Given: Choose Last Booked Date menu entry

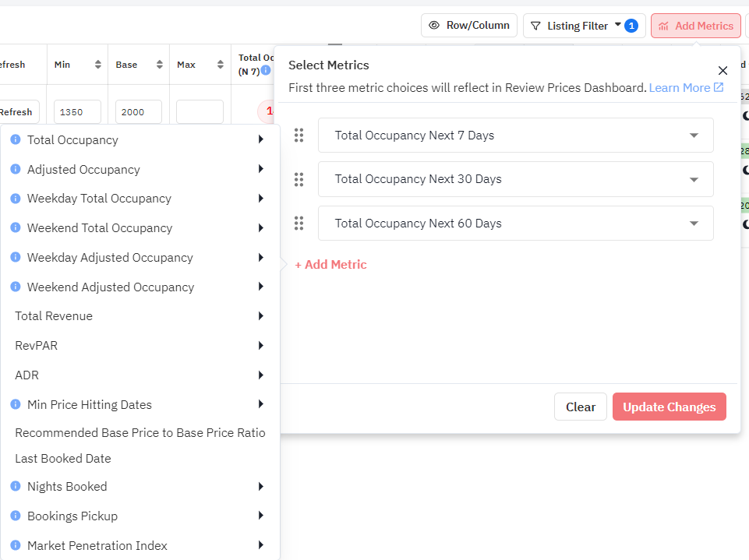Looking at the screenshot, I should point(63,459).
